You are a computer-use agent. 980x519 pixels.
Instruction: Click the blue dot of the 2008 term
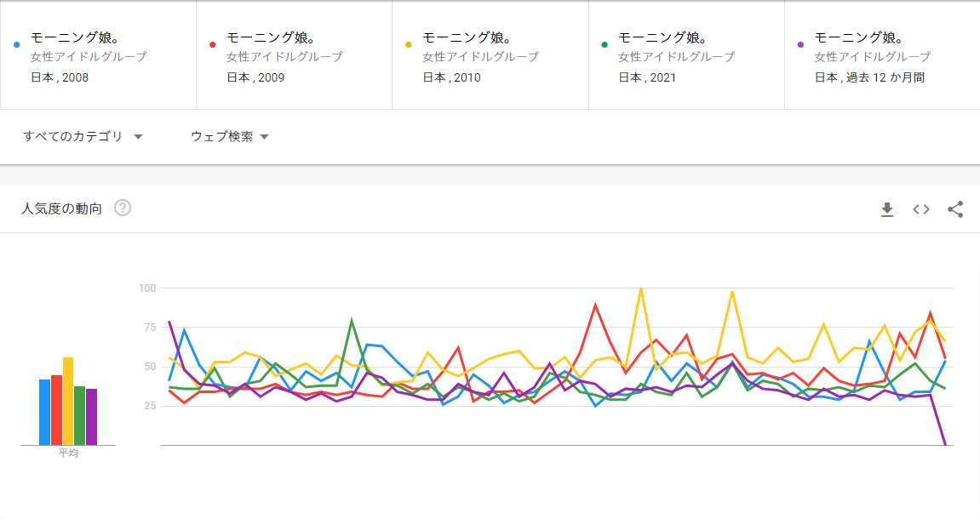click(x=17, y=44)
